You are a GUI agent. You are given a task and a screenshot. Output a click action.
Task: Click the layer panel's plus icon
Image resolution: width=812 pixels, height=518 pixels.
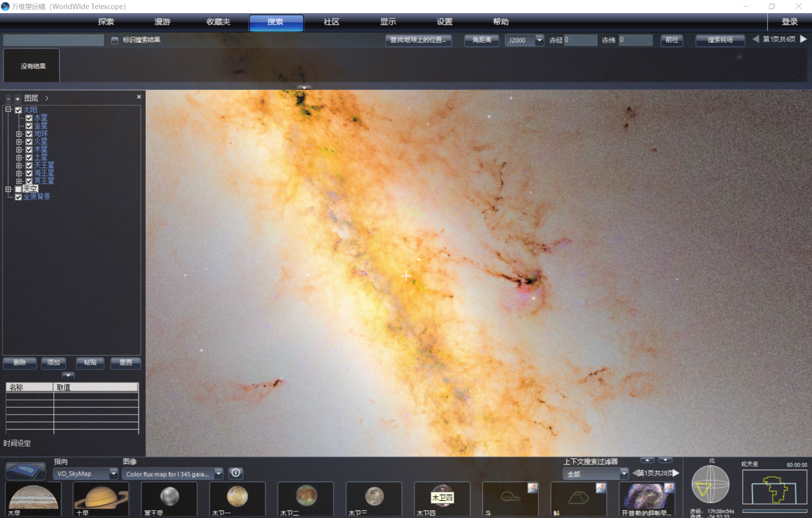coord(17,99)
